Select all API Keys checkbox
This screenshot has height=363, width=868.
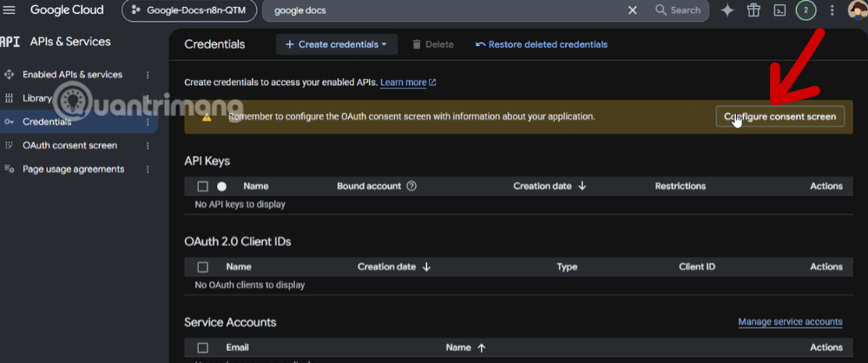pos(202,186)
